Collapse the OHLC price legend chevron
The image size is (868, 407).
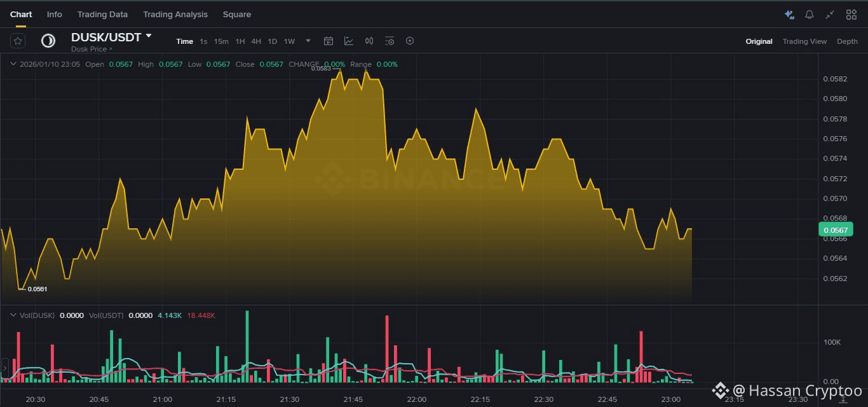point(13,64)
